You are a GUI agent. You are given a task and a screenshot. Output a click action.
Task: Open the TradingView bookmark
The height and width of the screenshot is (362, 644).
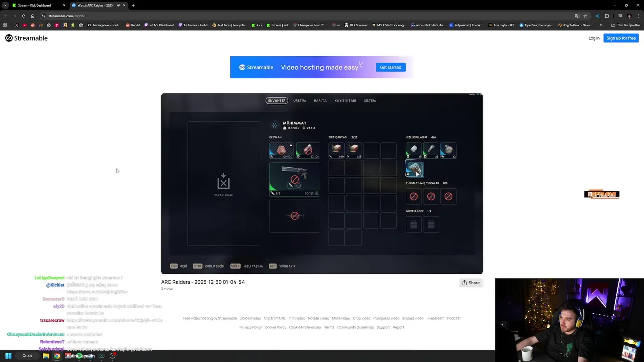click(104, 25)
